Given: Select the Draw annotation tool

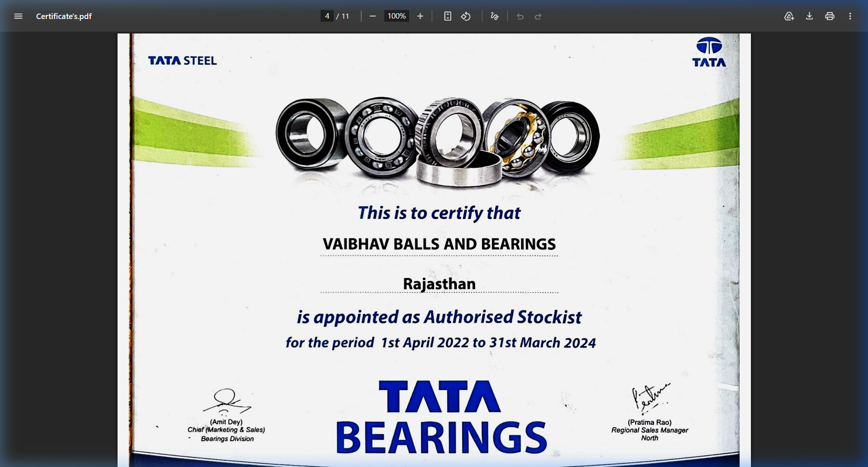Looking at the screenshot, I should pyautogui.click(x=495, y=16).
